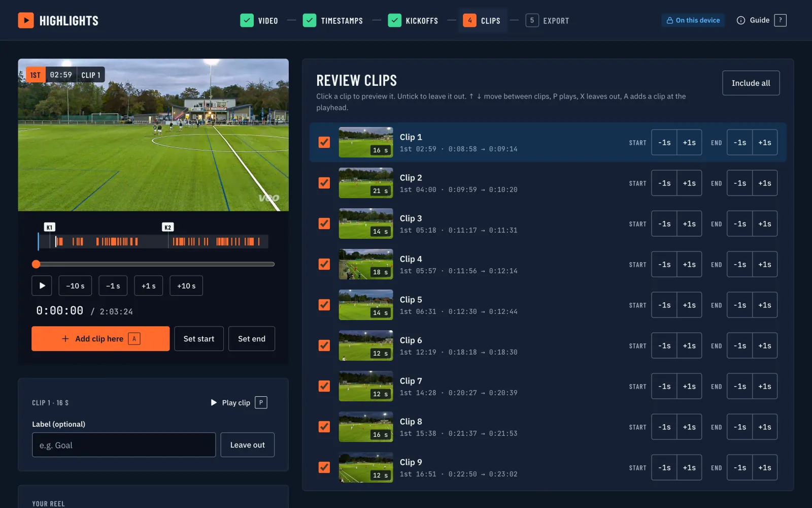
Task: Untick the Clip 9 checkbox
Action: [x=324, y=467]
